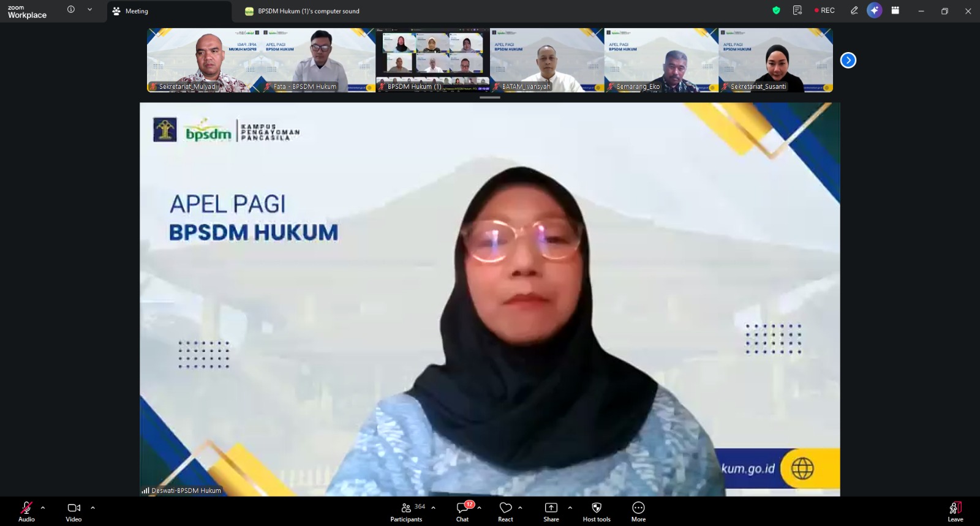Select Sekretariat_Mulyadi video thumbnail
Screen dimensions: 980x526
[x=204, y=60]
